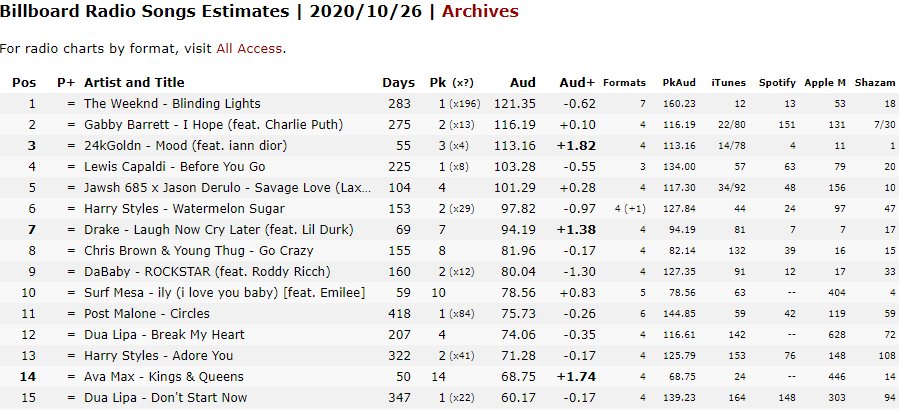
Task: Open the Archives link
Action: tap(480, 11)
